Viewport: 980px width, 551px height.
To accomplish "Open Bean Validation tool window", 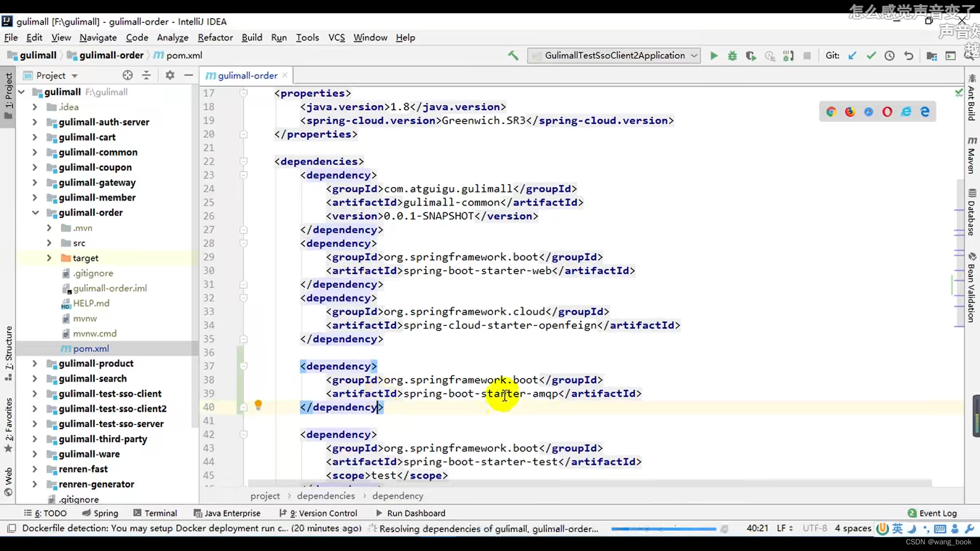I will (971, 288).
